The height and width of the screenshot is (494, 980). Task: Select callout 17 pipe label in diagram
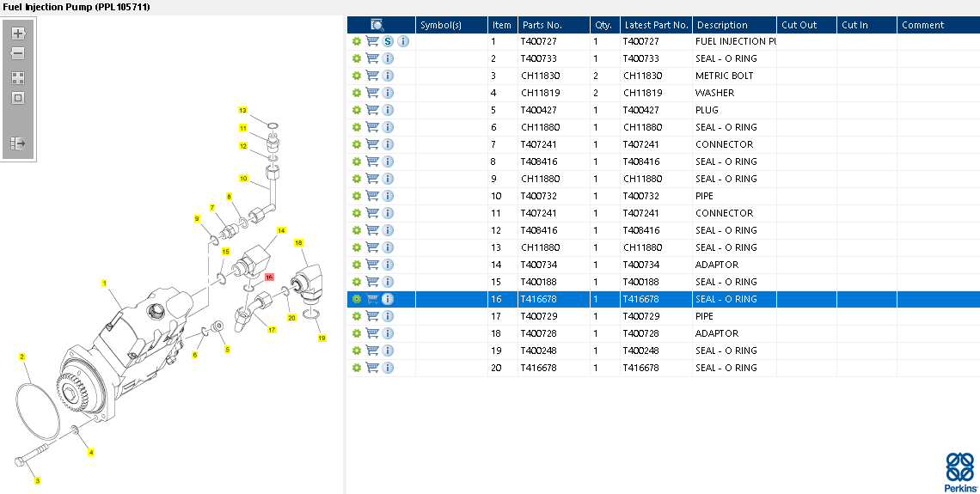272,329
